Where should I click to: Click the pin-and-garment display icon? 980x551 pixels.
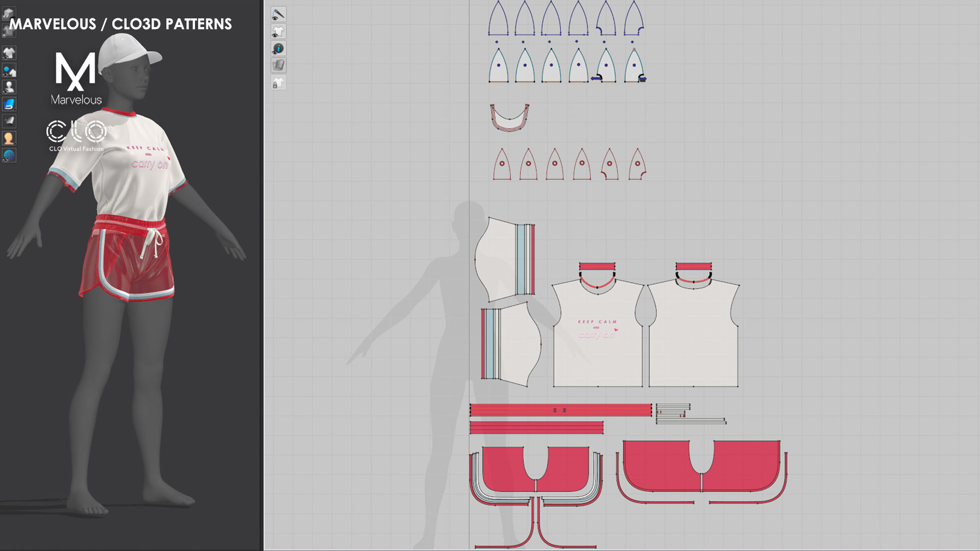[9, 70]
